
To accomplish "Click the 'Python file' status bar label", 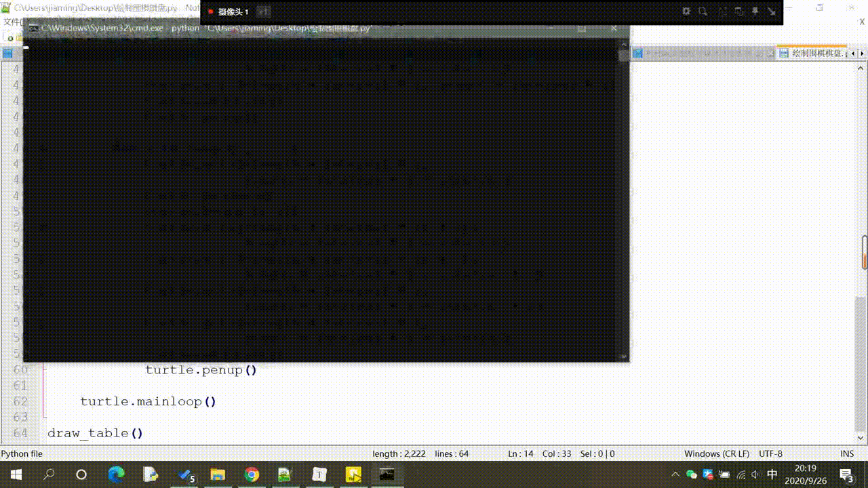I will pos(22,453).
